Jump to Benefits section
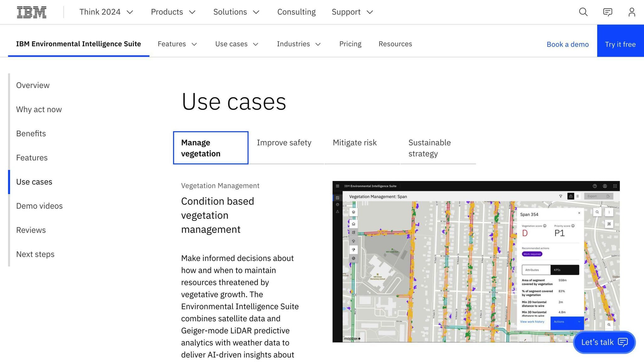Image resolution: width=644 pixels, height=362 pixels. click(31, 134)
